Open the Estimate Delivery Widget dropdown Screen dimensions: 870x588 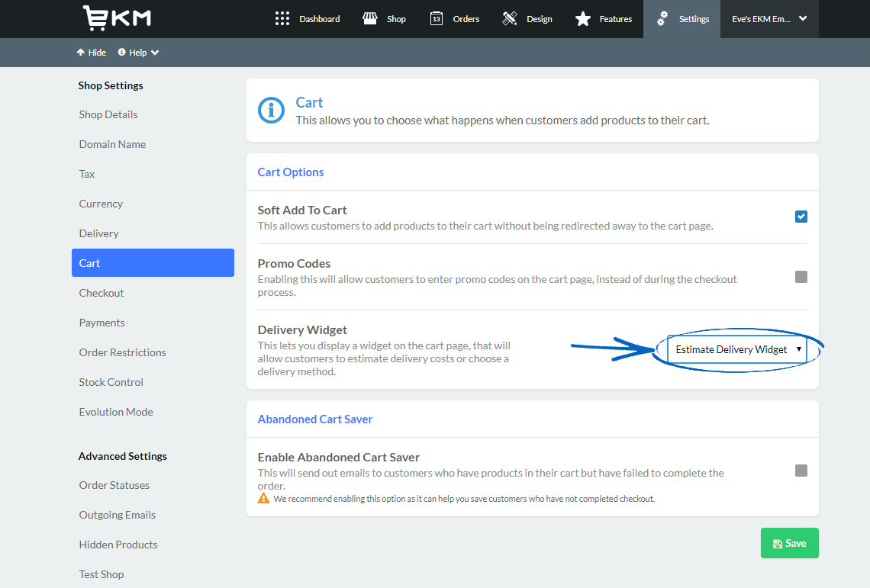pyautogui.click(x=736, y=349)
